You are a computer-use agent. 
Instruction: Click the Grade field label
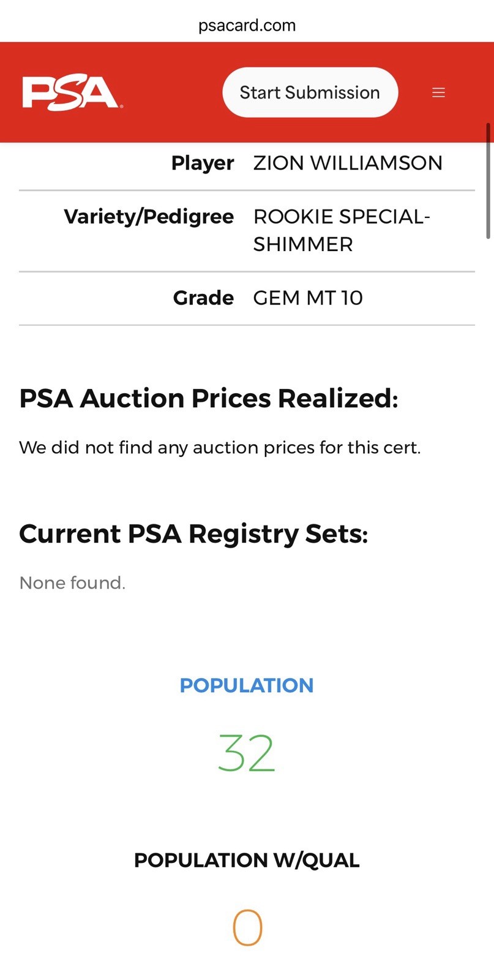point(203,298)
